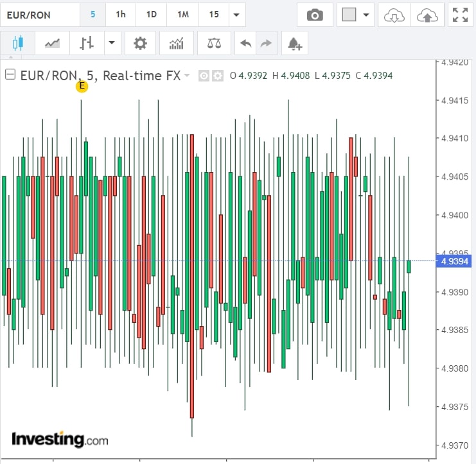Screen dimensions: 476x464
Task: Click the EUR/RON symbol input field
Action: (x=40, y=15)
